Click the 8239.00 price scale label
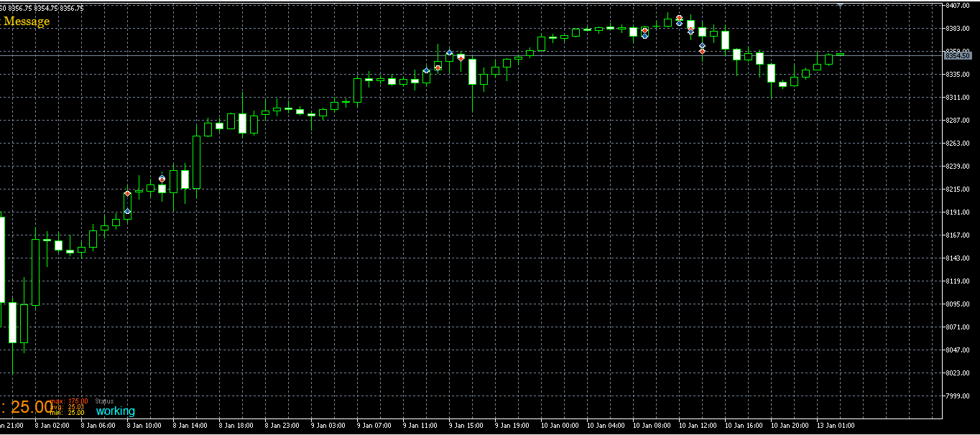 point(958,167)
